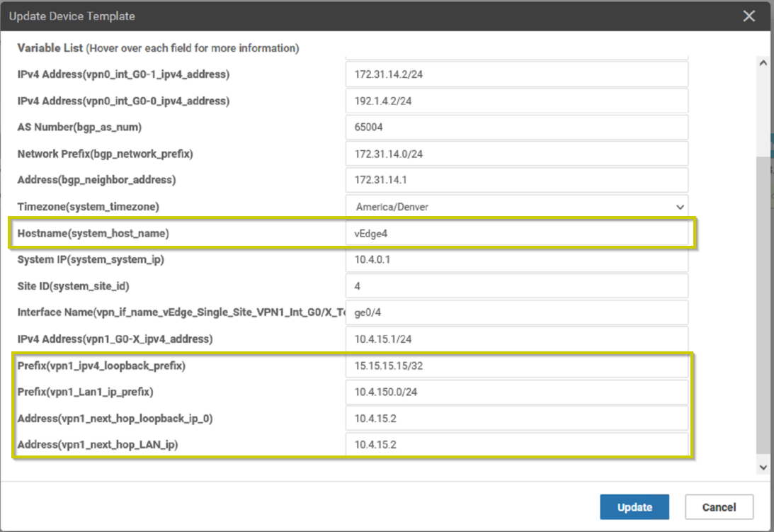The image size is (774, 532).
Task: Open the Timezone dropdown showing America/Denver
Action: click(x=517, y=206)
